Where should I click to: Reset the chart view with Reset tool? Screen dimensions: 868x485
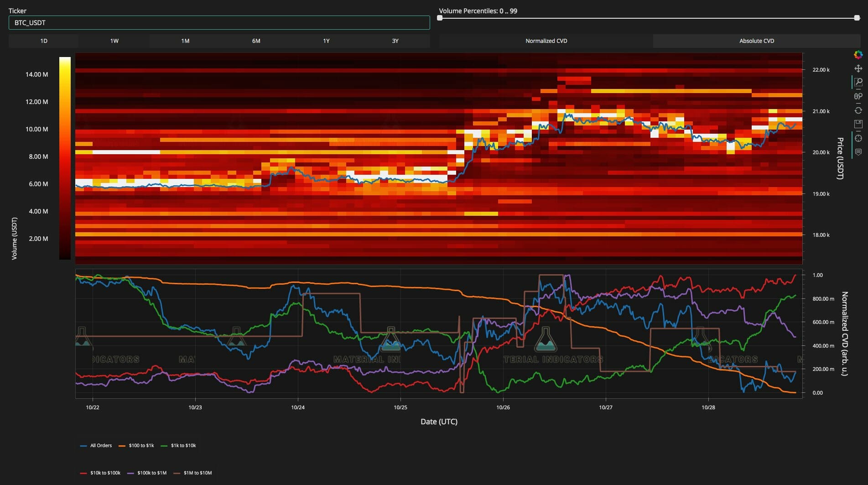[858, 110]
